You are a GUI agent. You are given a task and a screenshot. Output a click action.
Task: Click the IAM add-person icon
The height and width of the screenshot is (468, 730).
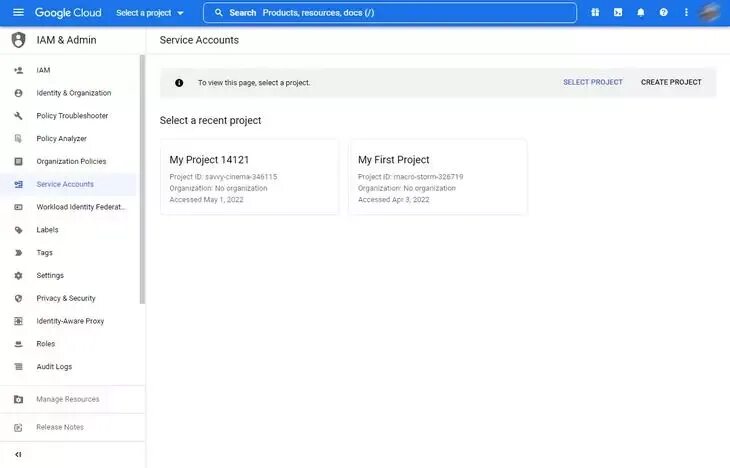(x=19, y=70)
